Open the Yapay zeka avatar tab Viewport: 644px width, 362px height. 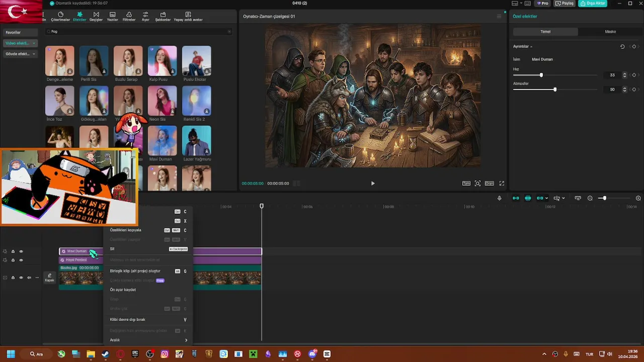pyautogui.click(x=188, y=17)
